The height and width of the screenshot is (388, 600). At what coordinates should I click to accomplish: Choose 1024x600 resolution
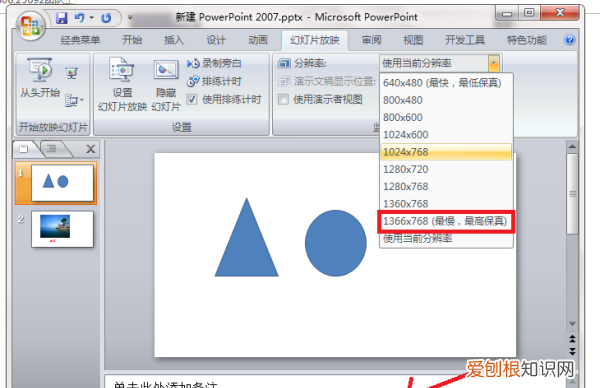point(446,135)
